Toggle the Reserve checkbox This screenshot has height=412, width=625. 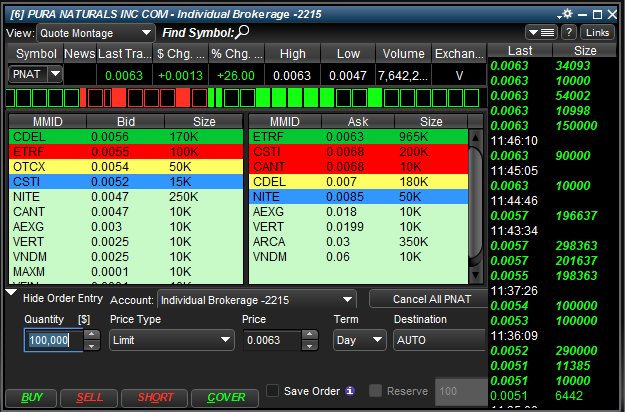[x=375, y=390]
